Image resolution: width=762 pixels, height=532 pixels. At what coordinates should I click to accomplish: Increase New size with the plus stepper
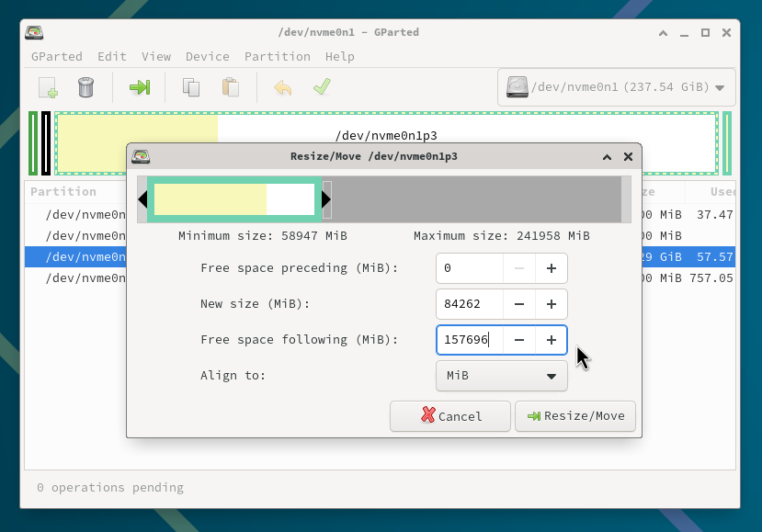click(x=552, y=304)
